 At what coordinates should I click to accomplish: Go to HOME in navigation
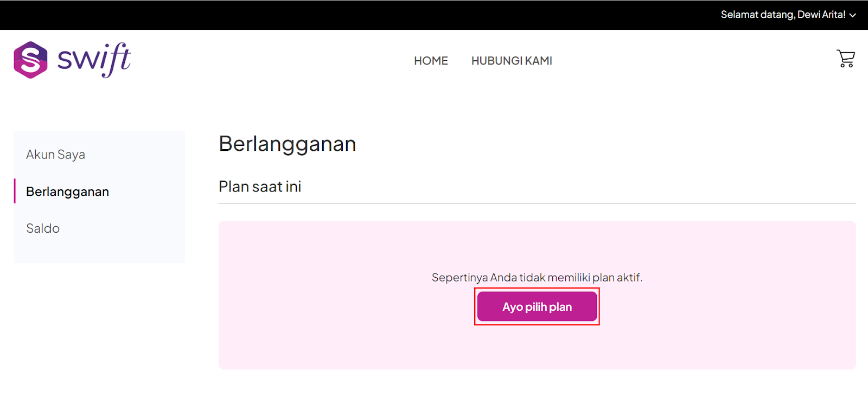coord(431,61)
